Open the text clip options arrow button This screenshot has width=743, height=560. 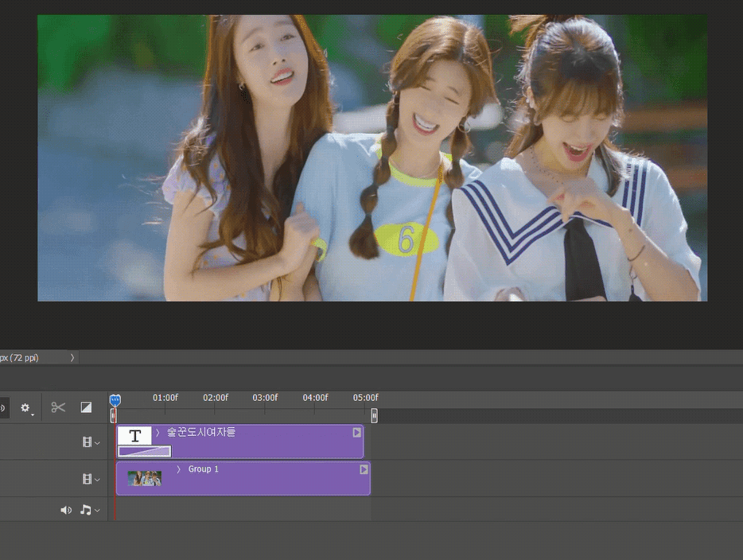(357, 433)
